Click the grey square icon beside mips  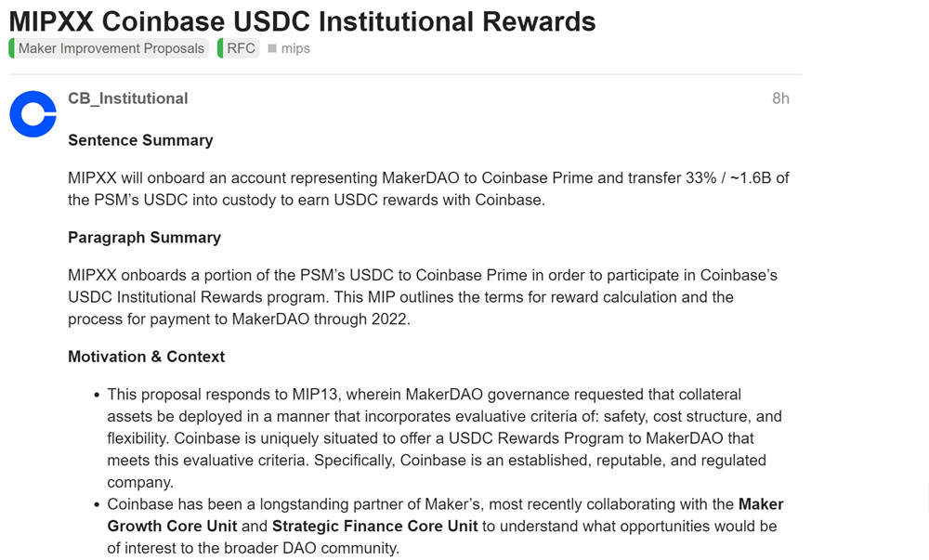[272, 48]
